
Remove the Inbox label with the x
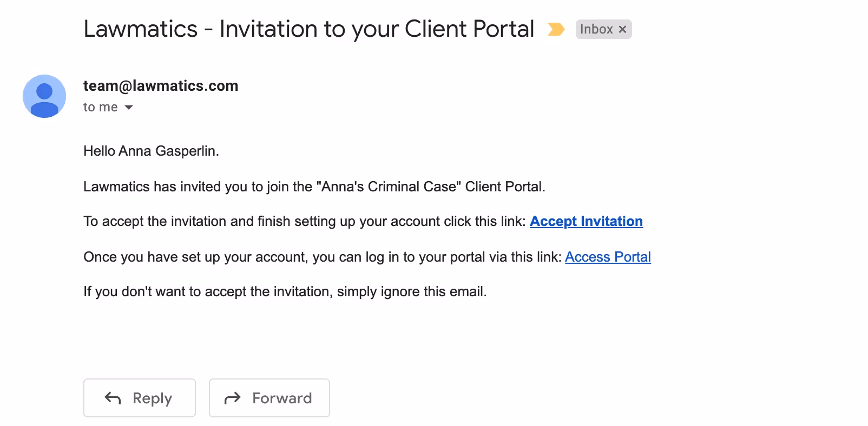coord(622,29)
